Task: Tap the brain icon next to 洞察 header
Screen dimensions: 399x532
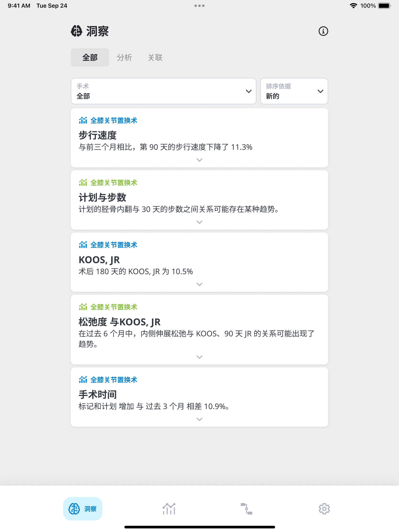Action: coord(77,31)
